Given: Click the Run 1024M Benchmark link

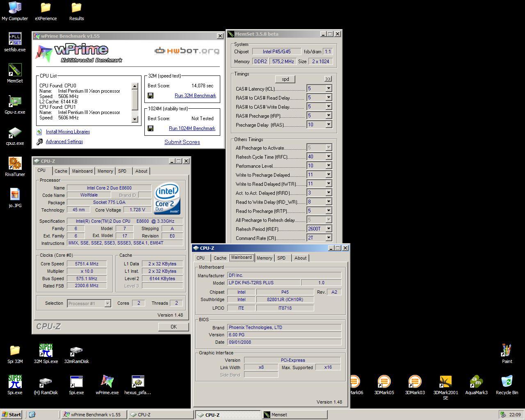Looking at the screenshot, I should pos(192,128).
